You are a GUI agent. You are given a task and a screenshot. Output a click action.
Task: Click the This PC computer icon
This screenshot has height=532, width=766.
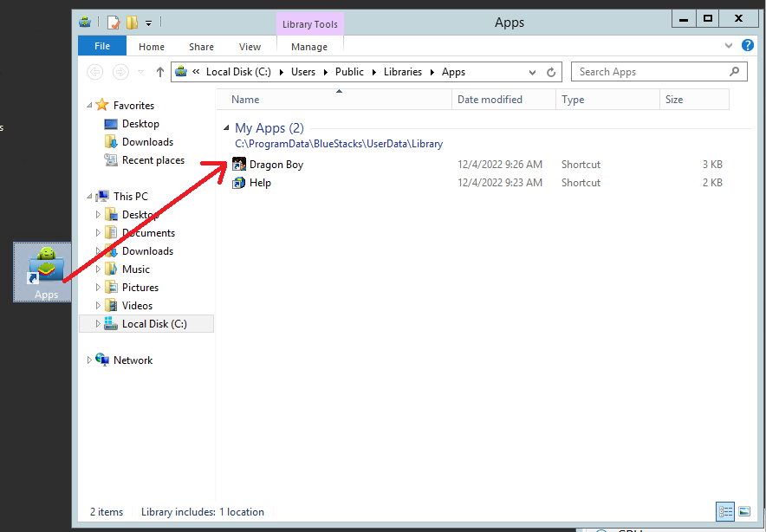102,197
